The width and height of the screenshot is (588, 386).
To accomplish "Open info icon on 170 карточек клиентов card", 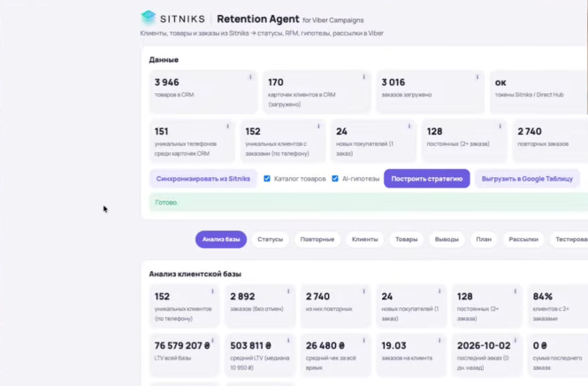I will point(363,77).
